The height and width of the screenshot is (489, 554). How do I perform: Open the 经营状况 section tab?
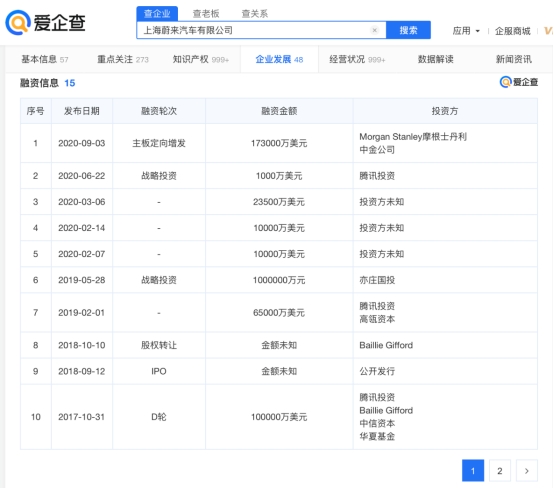pos(357,59)
